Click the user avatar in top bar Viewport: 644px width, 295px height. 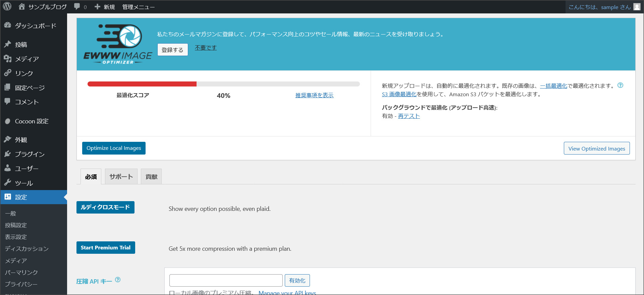coord(637,7)
